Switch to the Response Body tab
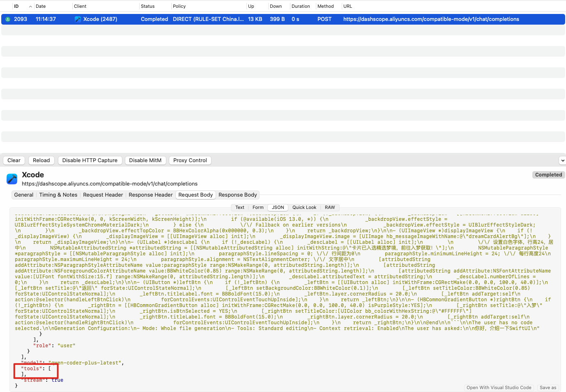 click(x=238, y=195)
